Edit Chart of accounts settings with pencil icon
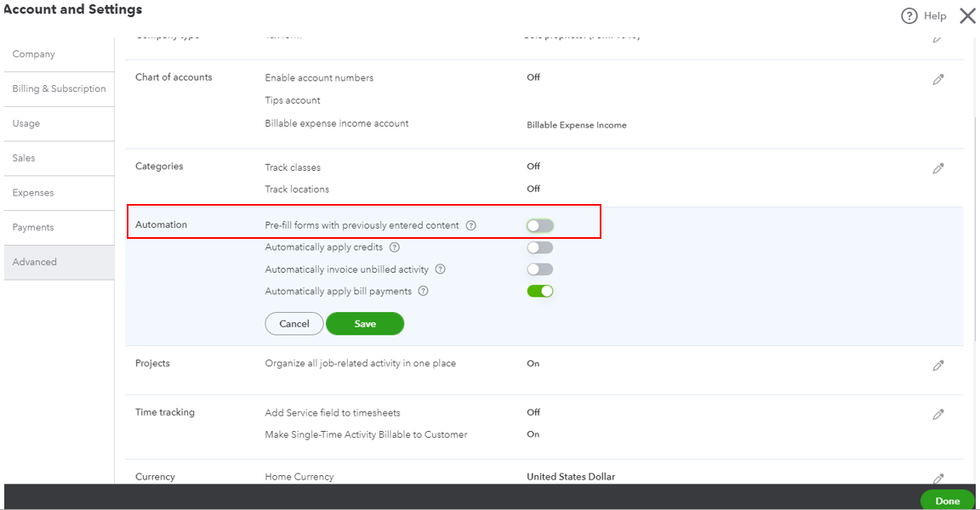This screenshot has width=980, height=510. 938,78
